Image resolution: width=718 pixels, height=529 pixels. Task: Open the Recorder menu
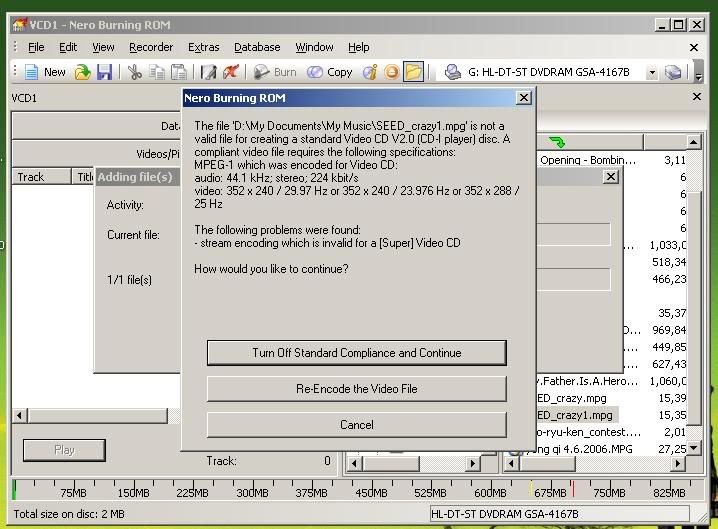click(151, 47)
